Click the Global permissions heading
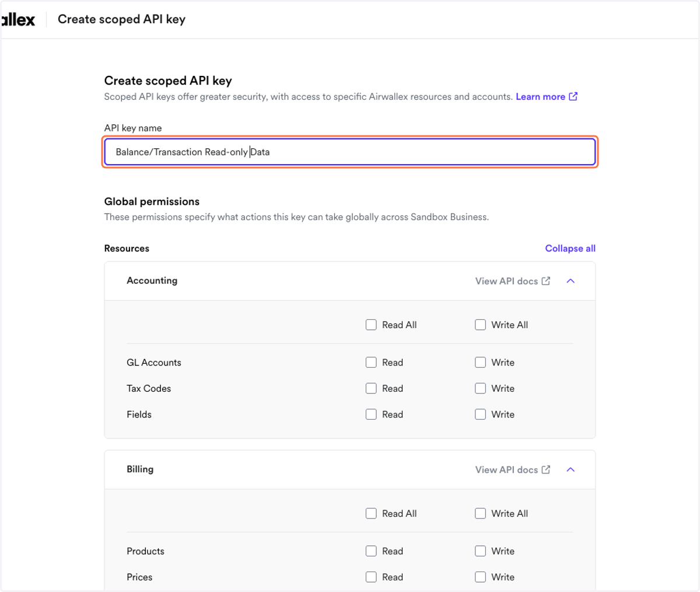 tap(152, 201)
